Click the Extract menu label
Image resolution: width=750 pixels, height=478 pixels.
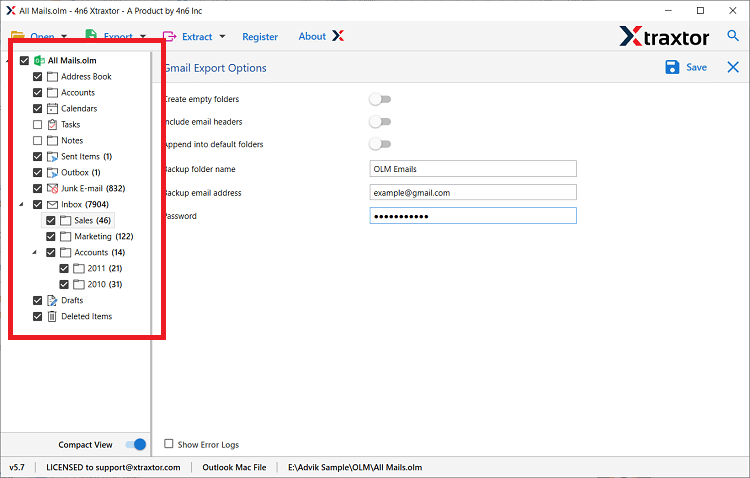197,37
